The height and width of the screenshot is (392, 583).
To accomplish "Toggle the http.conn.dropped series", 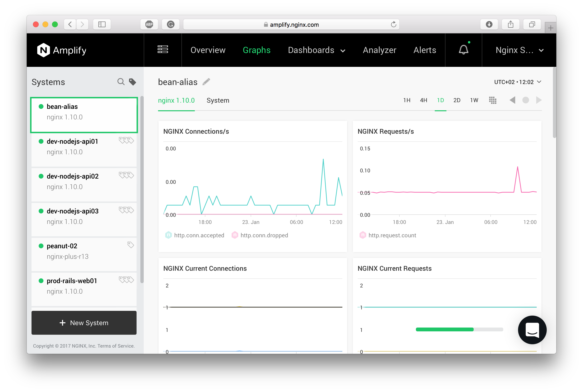I will [264, 235].
